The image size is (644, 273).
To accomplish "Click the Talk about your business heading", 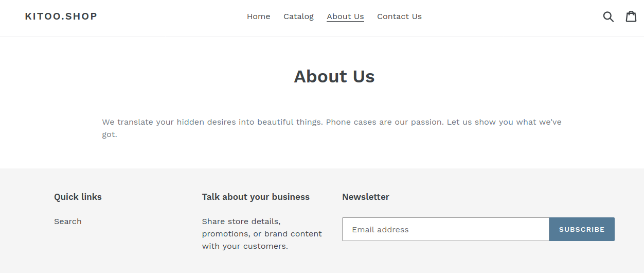I will 256,197.
